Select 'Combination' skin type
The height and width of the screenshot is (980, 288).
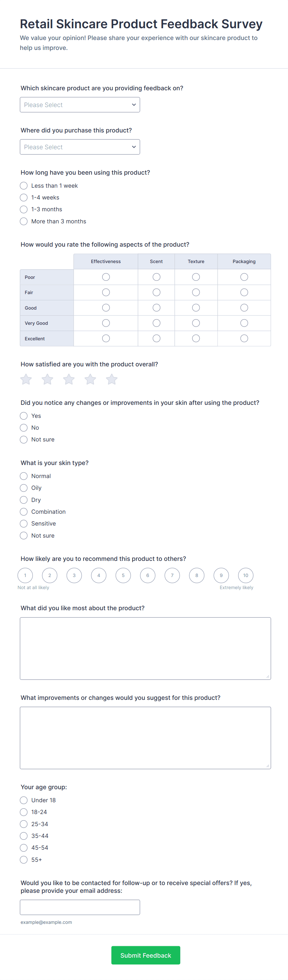pyautogui.click(x=24, y=512)
